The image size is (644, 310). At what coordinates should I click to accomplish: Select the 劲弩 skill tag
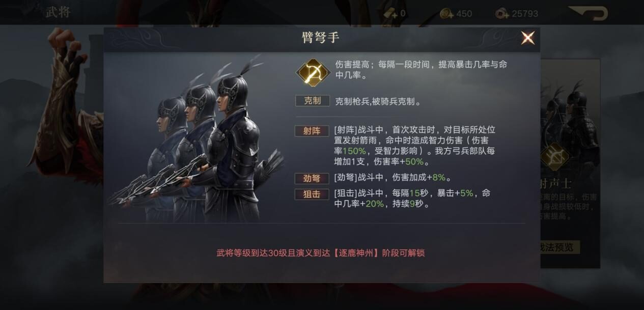[x=312, y=178]
